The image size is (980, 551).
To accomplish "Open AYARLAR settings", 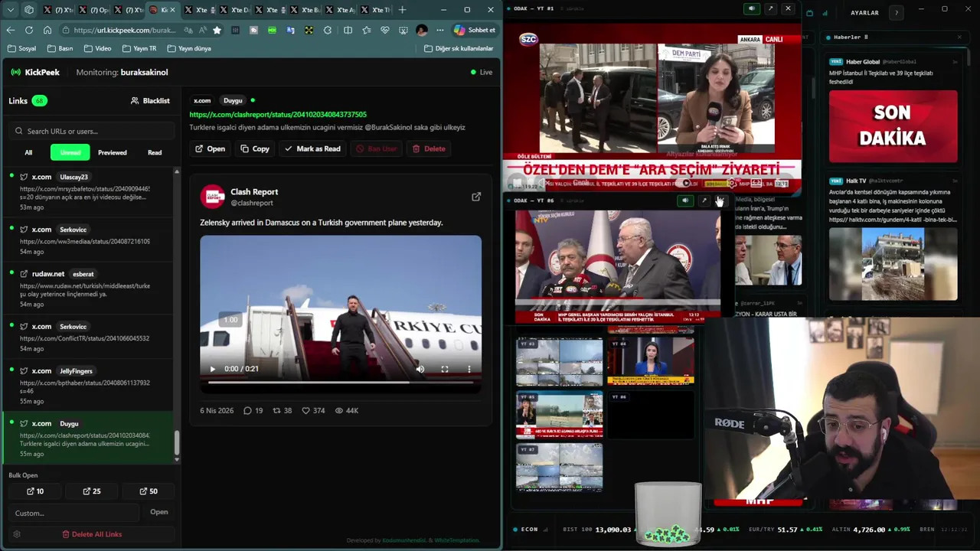I will (864, 13).
